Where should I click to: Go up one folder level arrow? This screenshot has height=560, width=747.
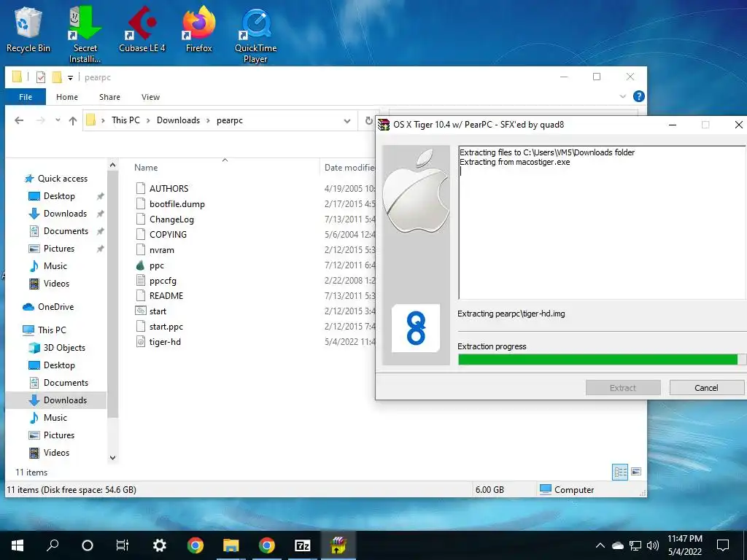73,120
